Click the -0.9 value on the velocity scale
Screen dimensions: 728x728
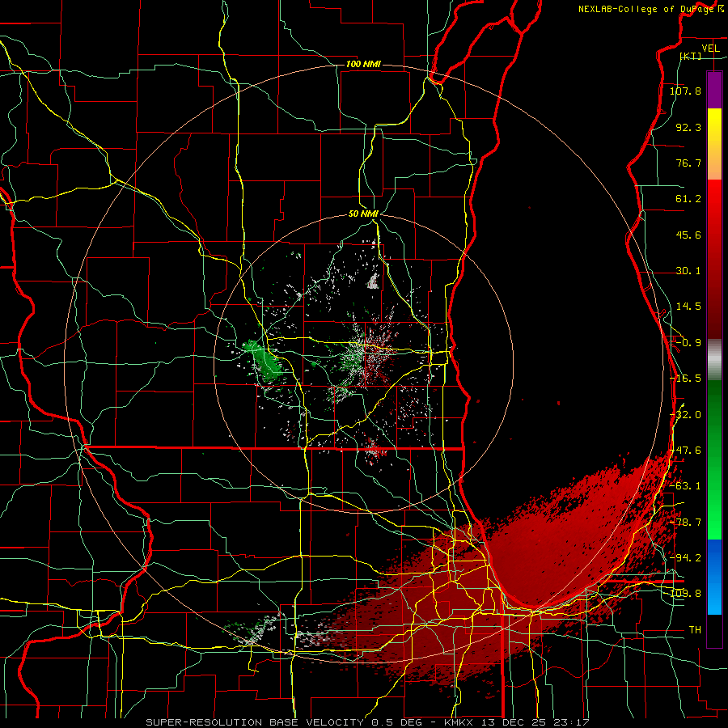(x=688, y=343)
